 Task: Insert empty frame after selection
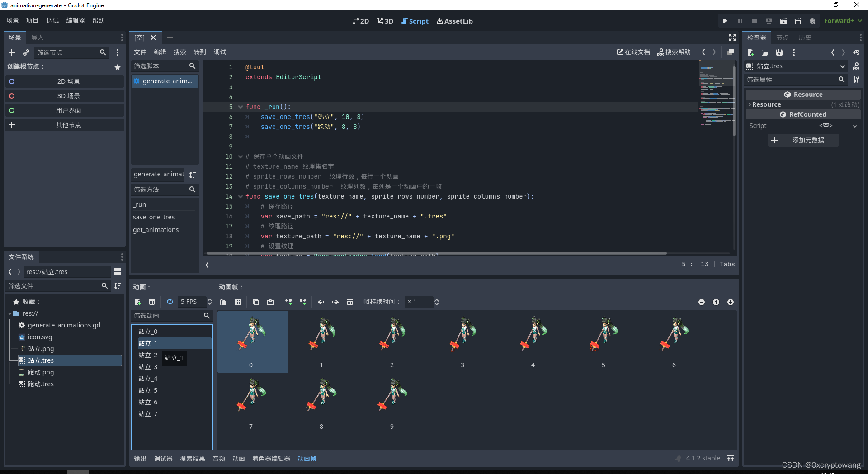coord(303,302)
